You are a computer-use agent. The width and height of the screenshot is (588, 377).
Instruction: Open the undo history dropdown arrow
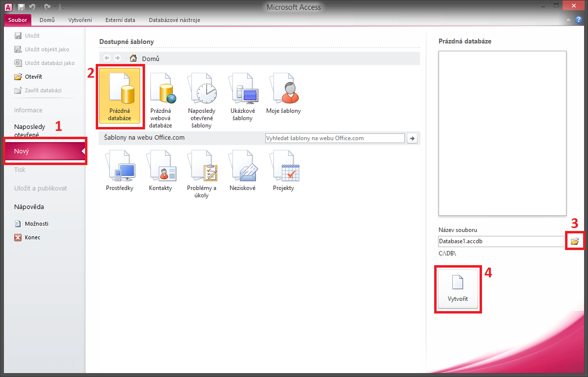coord(41,8)
